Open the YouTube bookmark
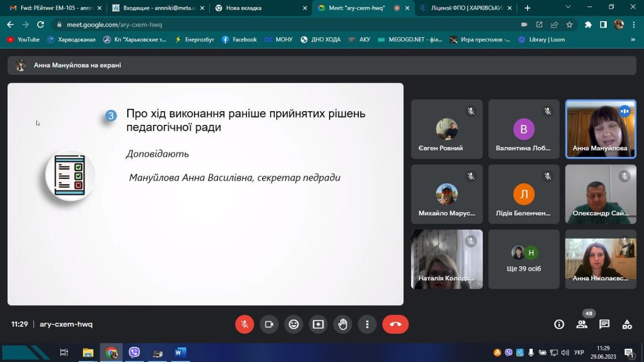 point(23,39)
